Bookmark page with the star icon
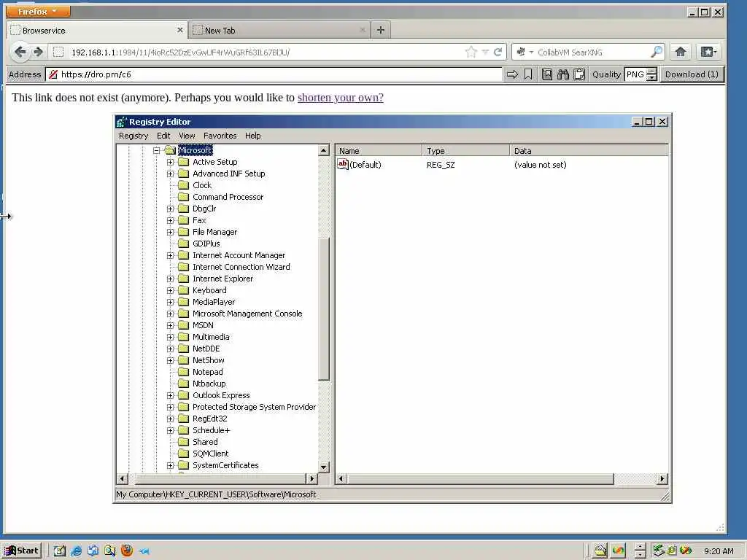The width and height of the screenshot is (747, 560). 471,52
